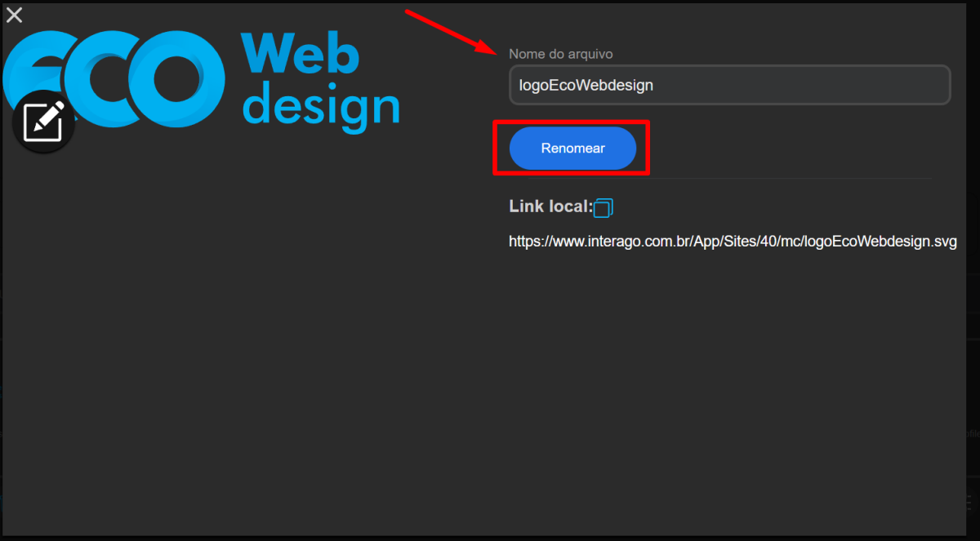The height and width of the screenshot is (541, 980).
Task: Focus the Nome do arquivo text field
Action: [729, 85]
